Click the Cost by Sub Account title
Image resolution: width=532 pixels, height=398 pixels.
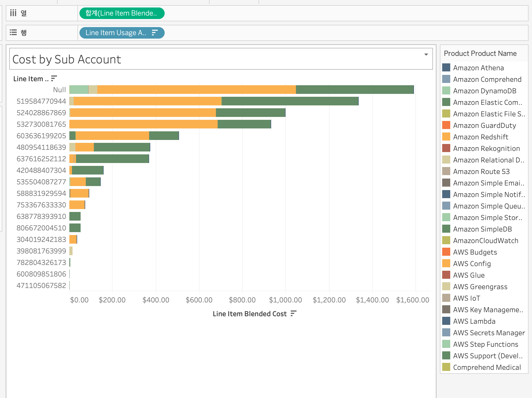coord(67,59)
